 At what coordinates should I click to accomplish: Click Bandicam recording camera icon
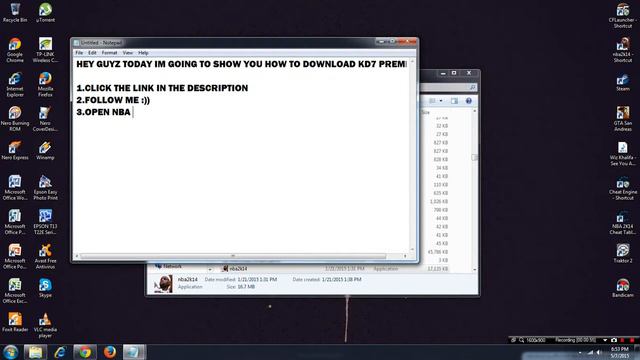point(613,340)
